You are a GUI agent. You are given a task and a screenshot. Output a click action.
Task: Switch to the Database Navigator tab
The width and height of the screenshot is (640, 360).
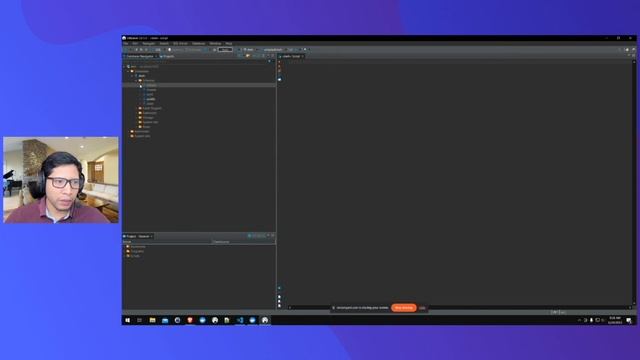pos(140,56)
